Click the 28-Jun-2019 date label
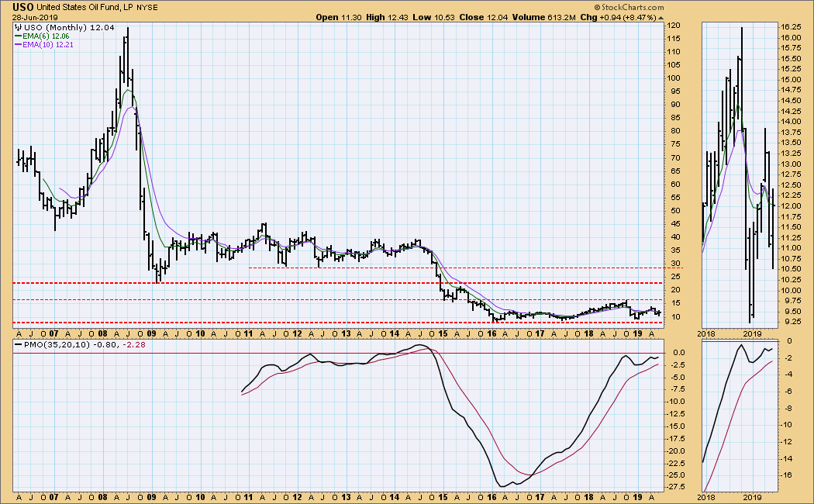This screenshot has height=504, width=814. 36,17
